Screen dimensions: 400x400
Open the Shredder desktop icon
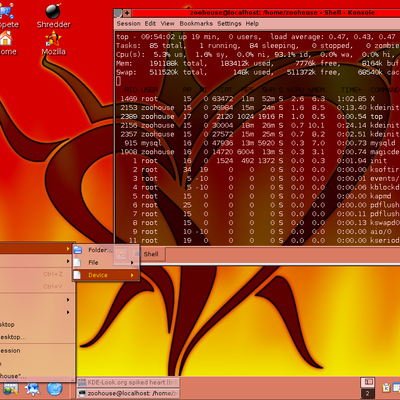click(53, 15)
